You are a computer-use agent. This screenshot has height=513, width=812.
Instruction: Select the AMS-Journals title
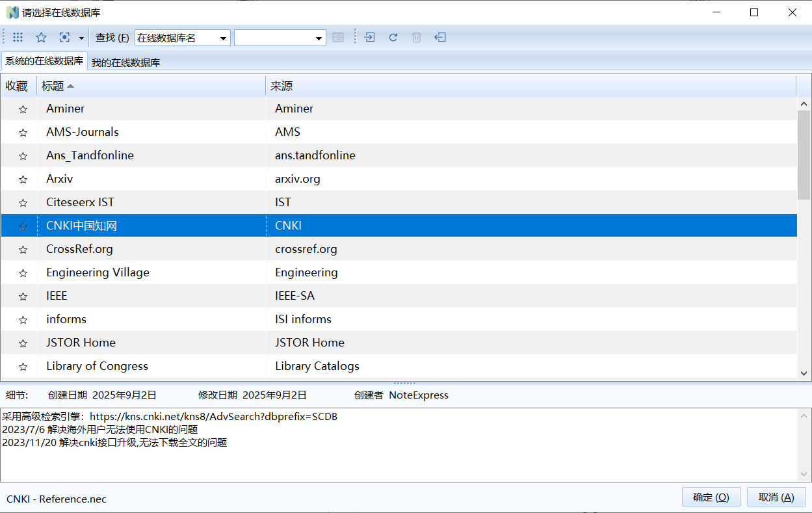[x=83, y=132]
